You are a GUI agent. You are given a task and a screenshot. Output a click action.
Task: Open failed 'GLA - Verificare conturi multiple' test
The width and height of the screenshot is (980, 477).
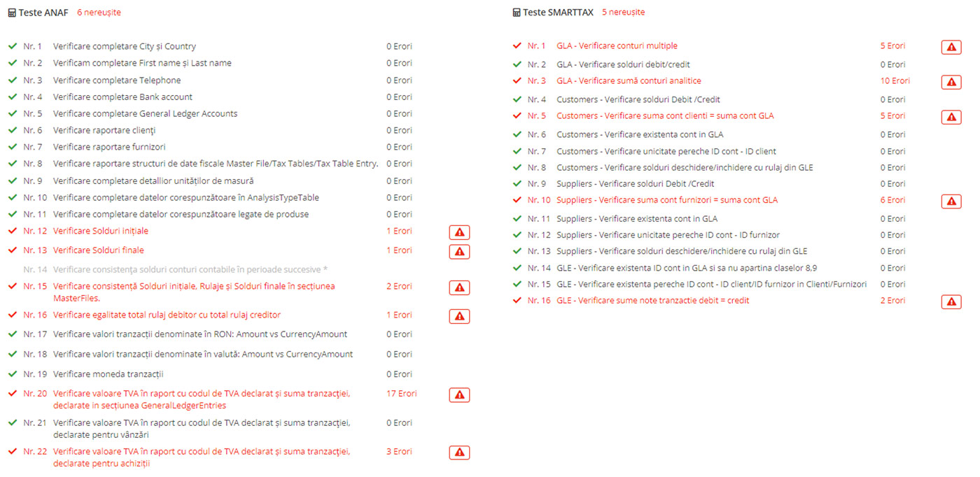(617, 45)
